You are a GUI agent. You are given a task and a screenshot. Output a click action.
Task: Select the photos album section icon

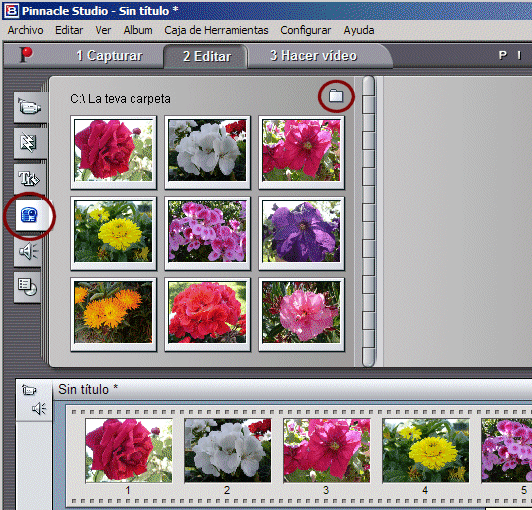(x=30, y=215)
